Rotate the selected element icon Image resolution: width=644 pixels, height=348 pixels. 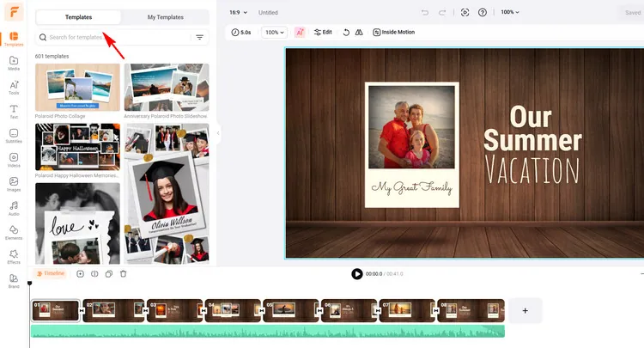346,32
